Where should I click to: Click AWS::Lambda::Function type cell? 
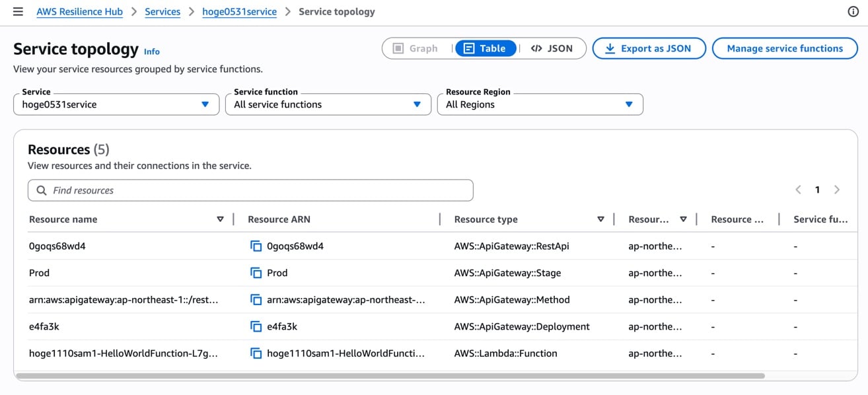505,353
